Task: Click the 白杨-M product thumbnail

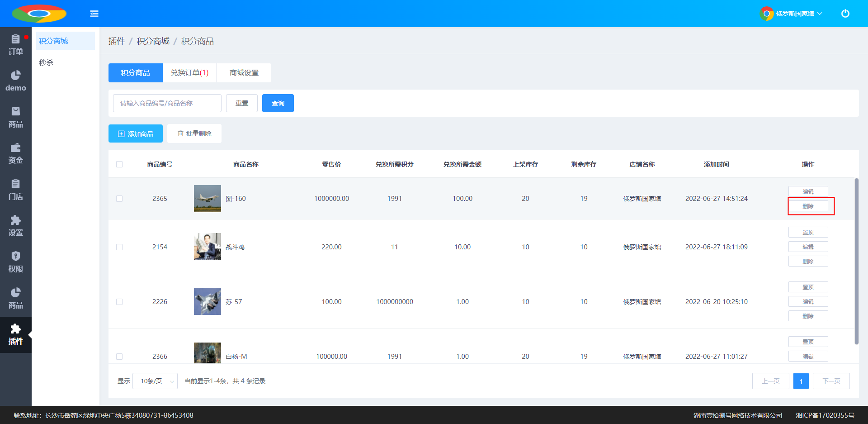Action: point(208,353)
